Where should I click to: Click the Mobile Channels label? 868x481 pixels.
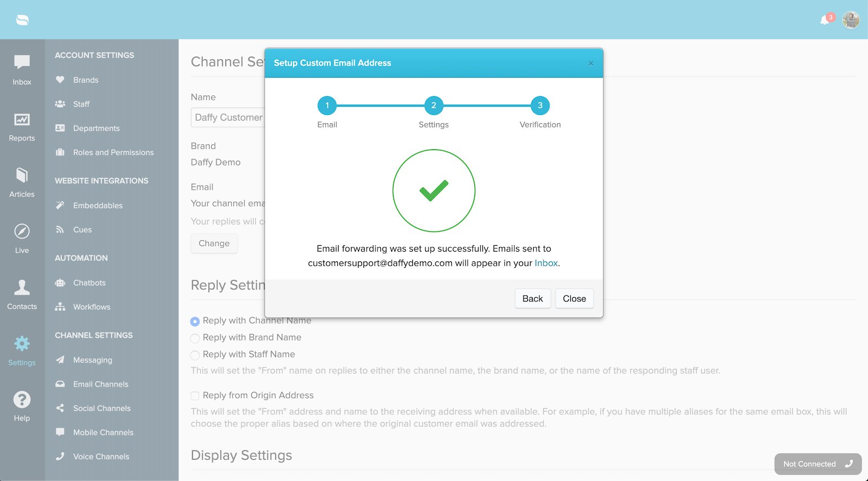tap(103, 432)
